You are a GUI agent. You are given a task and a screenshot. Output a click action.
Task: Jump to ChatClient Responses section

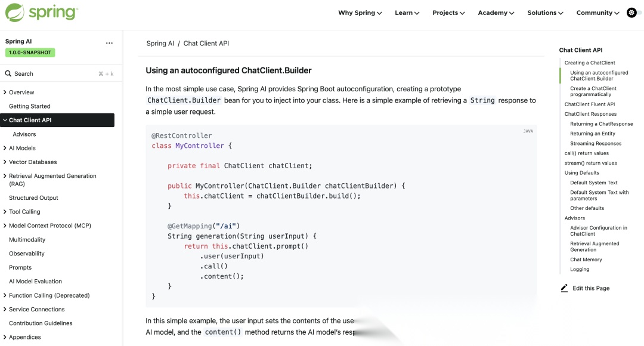[x=590, y=114]
